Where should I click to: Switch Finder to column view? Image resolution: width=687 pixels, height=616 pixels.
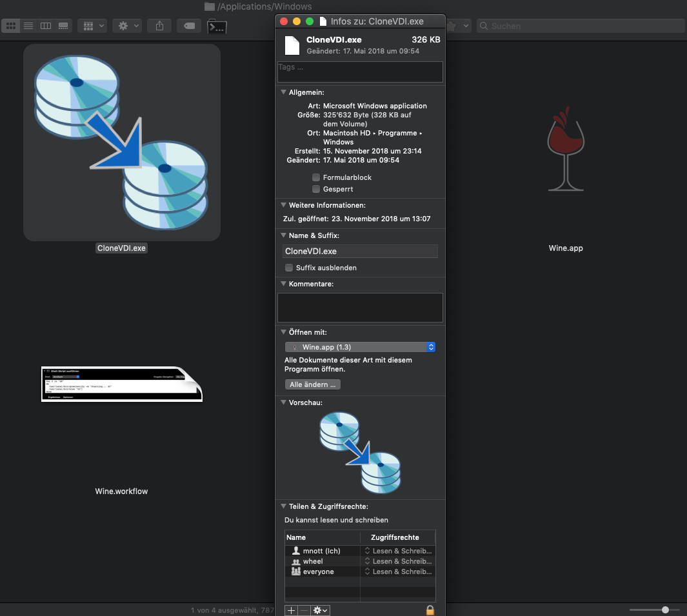coord(46,26)
